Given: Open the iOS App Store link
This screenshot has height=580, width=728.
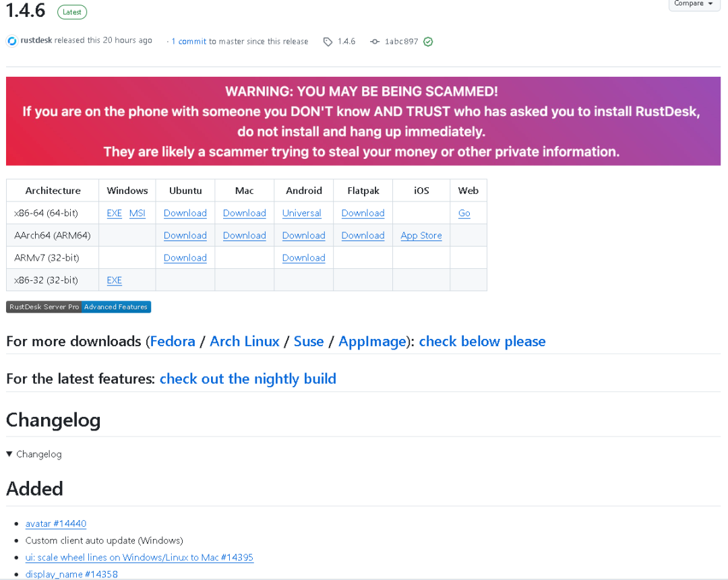Looking at the screenshot, I should pos(421,235).
